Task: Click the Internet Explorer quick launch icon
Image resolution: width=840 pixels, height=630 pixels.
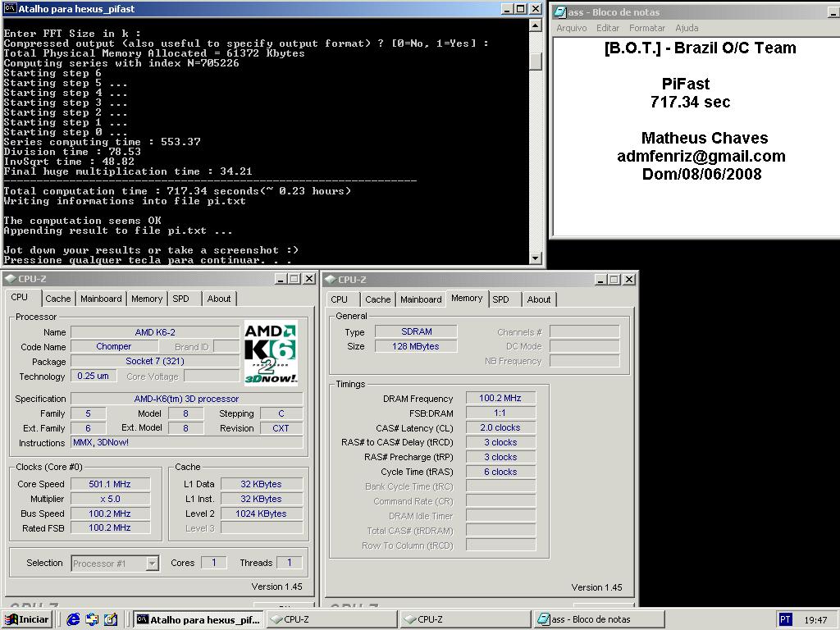Action: point(73,619)
